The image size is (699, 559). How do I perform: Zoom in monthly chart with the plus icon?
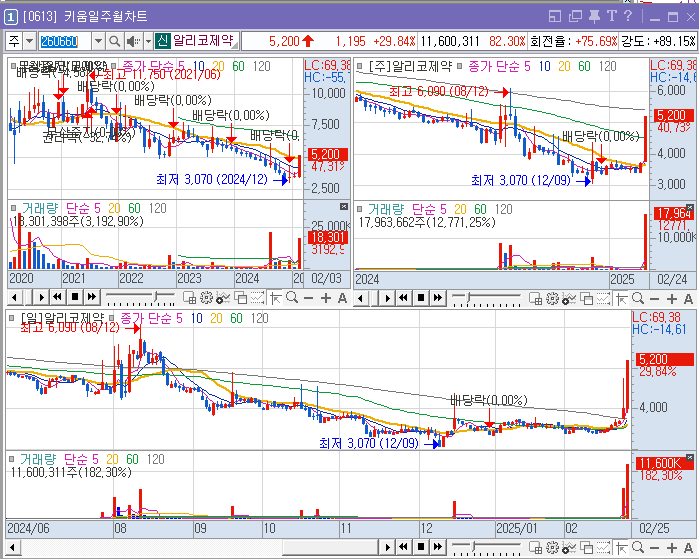tap(326, 298)
